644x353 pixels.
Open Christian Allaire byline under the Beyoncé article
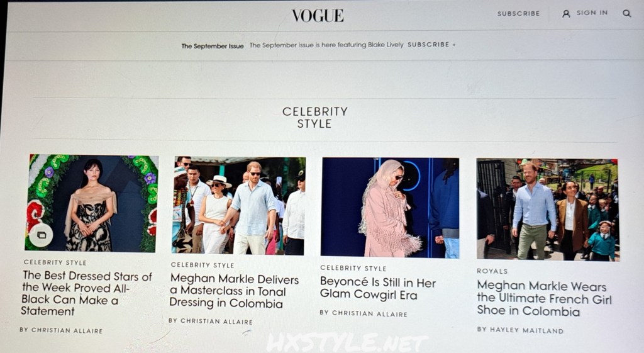[x=364, y=313]
